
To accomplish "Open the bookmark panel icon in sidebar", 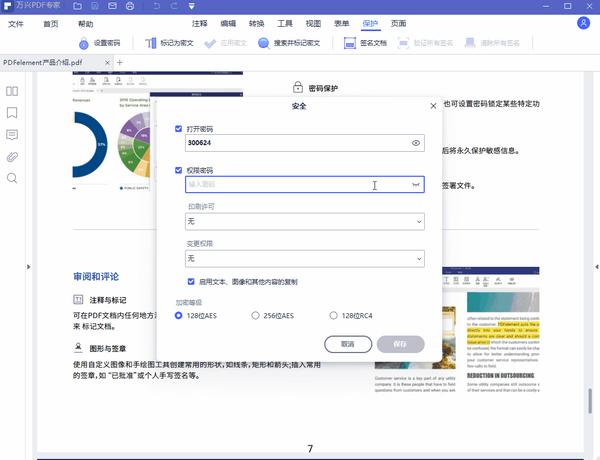I will [12, 113].
